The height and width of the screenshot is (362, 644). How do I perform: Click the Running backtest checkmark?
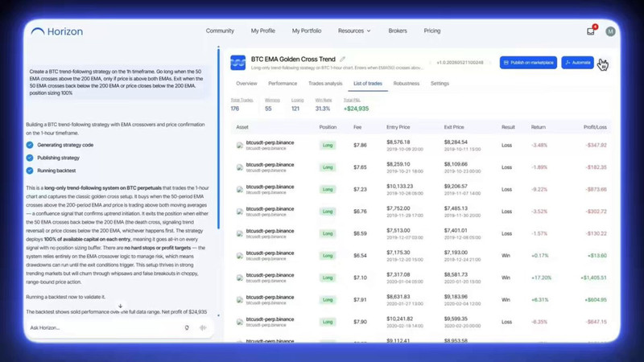(30, 171)
